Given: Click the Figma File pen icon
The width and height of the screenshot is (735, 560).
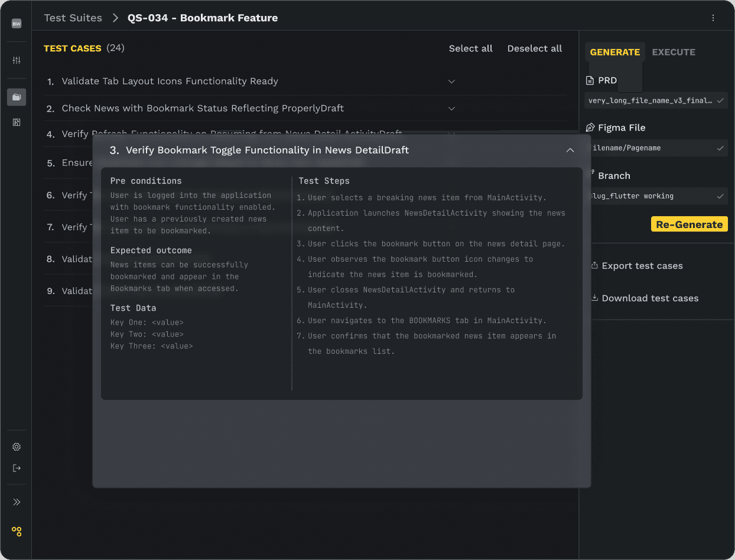Looking at the screenshot, I should 590,128.
